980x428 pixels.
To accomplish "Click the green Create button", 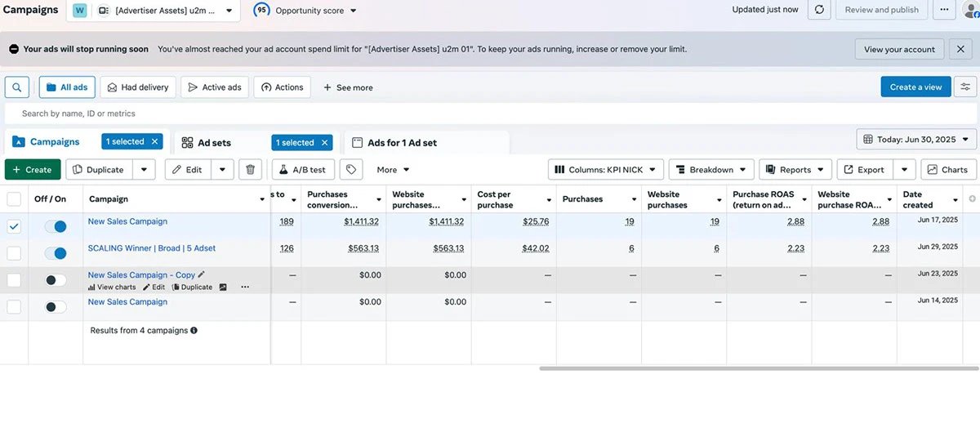I will click(33, 170).
